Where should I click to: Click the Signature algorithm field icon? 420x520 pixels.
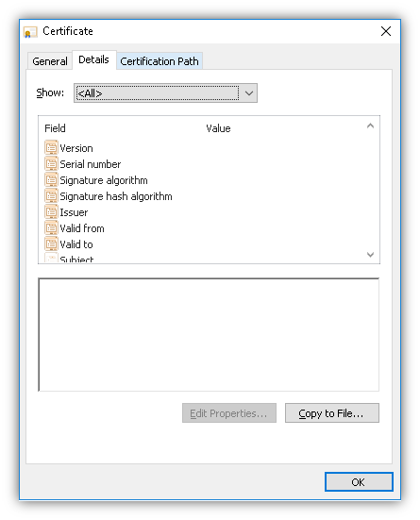pos(51,179)
